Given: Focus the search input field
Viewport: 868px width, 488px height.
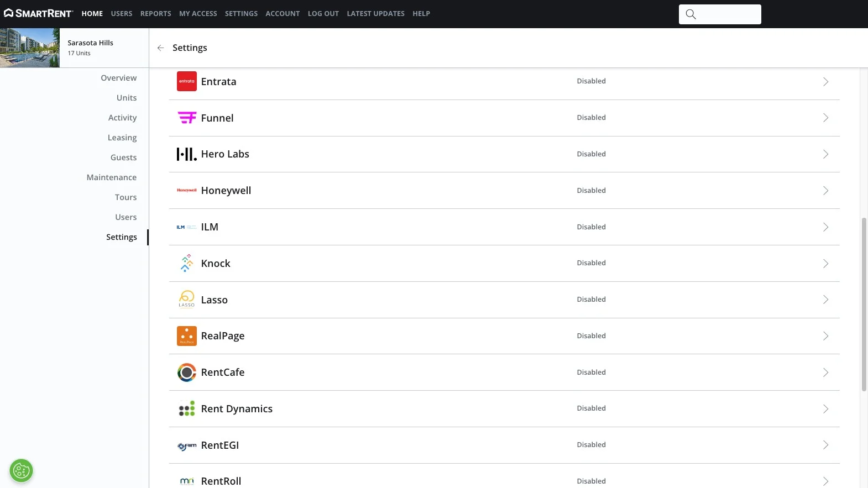Looking at the screenshot, I should pyautogui.click(x=720, y=14).
